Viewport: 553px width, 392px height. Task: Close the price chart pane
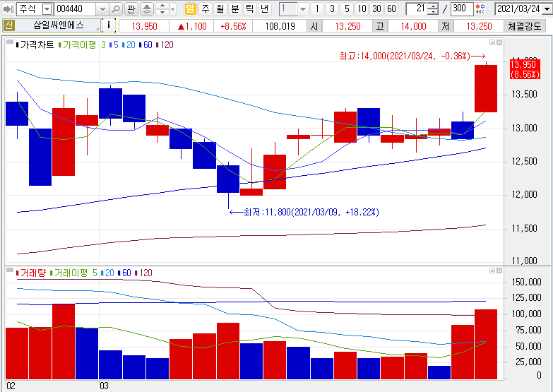[x=499, y=42]
